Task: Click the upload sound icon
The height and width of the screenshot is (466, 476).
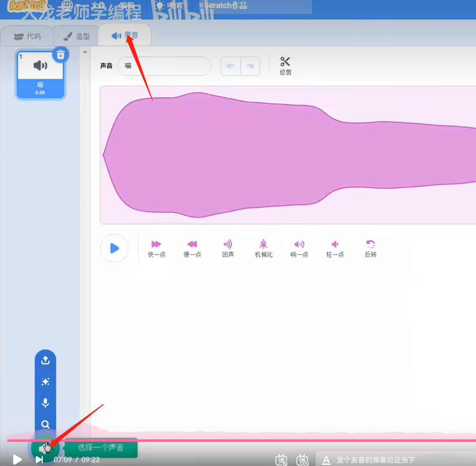Action: (x=45, y=360)
